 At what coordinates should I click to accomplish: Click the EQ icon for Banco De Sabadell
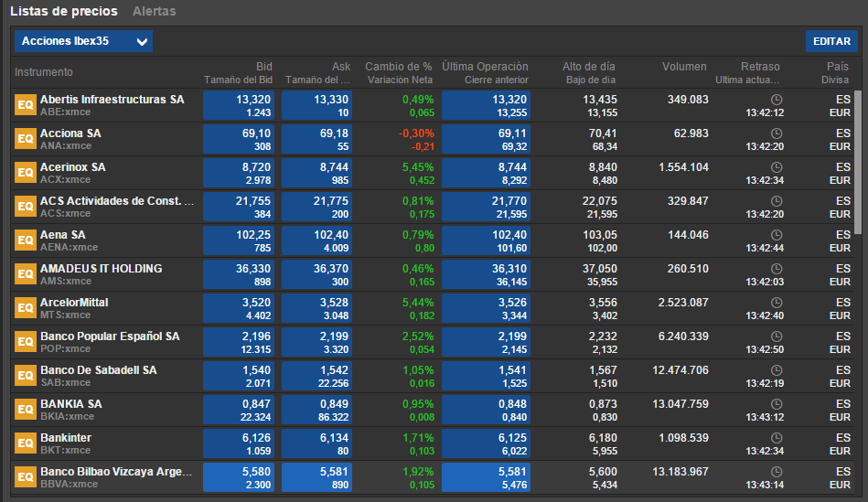(26, 375)
